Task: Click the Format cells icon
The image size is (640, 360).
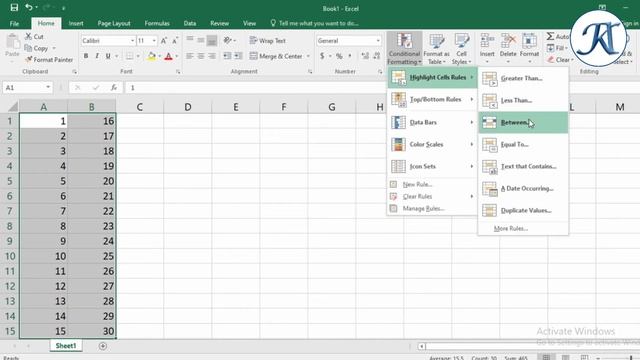Action: click(529, 42)
